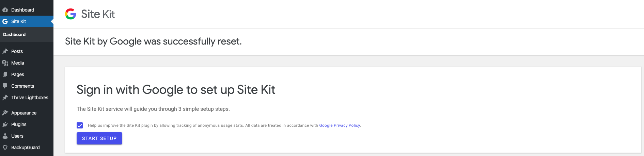Click the BackupGuard shield icon

(5, 148)
